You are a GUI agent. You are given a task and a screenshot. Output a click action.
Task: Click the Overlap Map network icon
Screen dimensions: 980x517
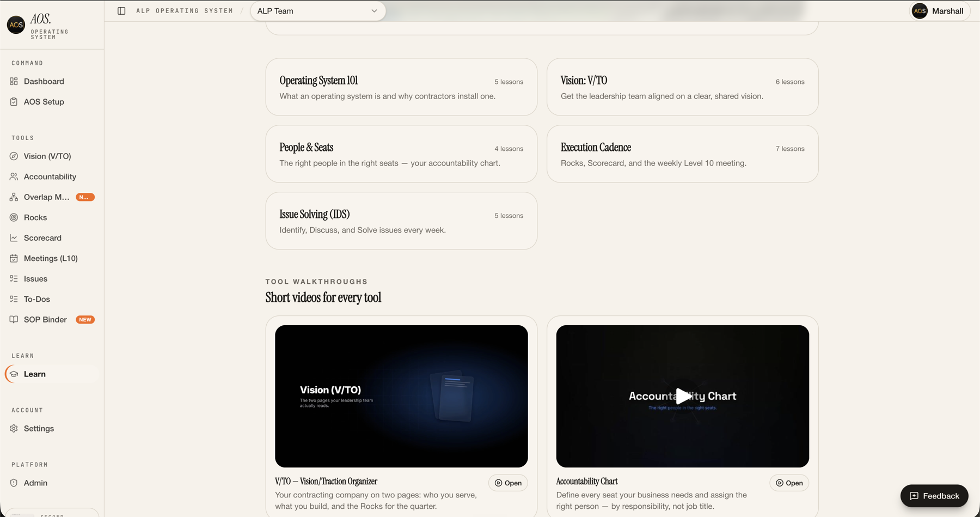(14, 197)
